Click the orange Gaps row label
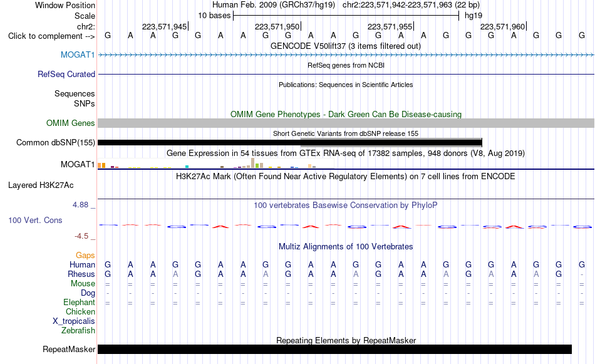The height and width of the screenshot is (364, 595). click(85, 256)
